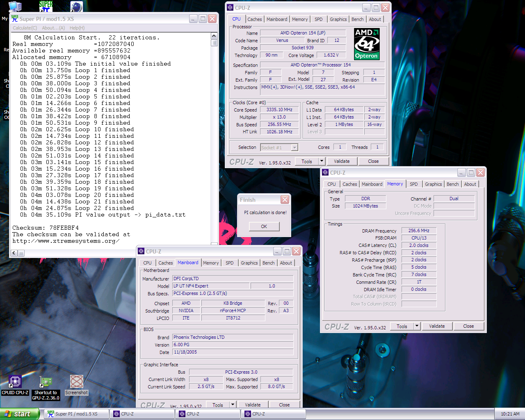Click the LP UT NF4 Expert model field

point(211,286)
